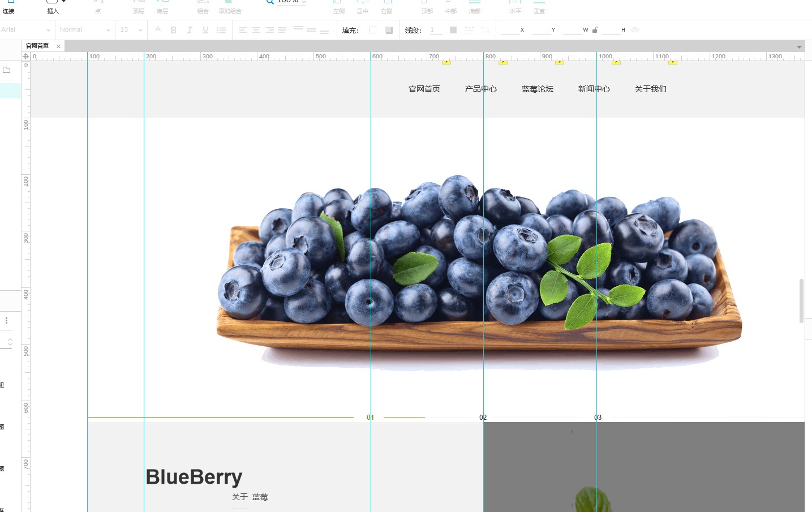Align selection to 中部 (middle)
The height and width of the screenshot is (512, 812).
[451, 7]
